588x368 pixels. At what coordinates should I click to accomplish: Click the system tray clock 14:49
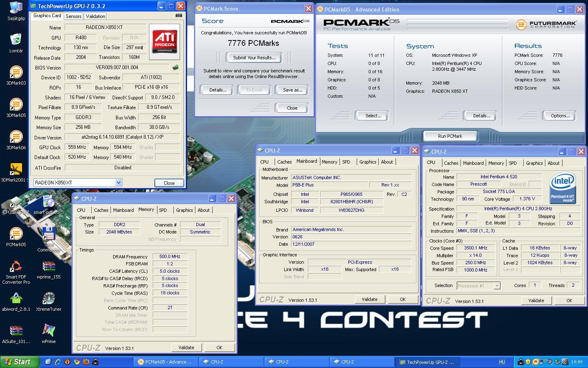(577, 362)
